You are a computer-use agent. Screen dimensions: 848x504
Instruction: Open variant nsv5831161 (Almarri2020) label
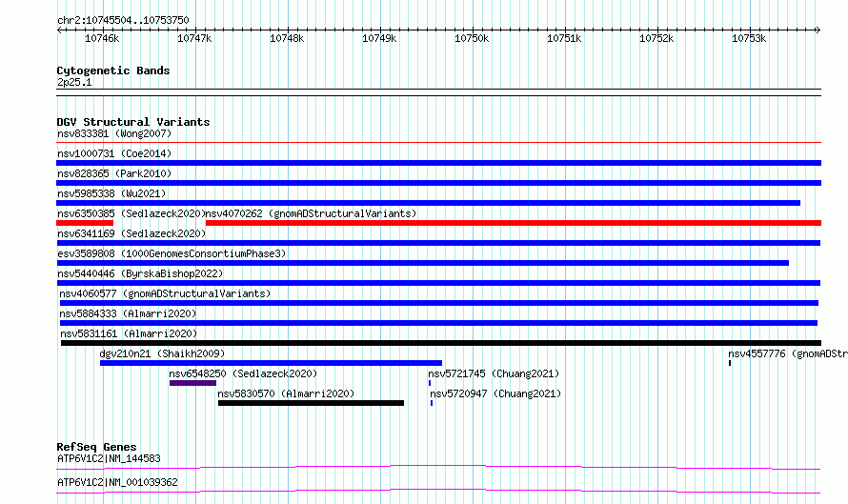pos(129,333)
